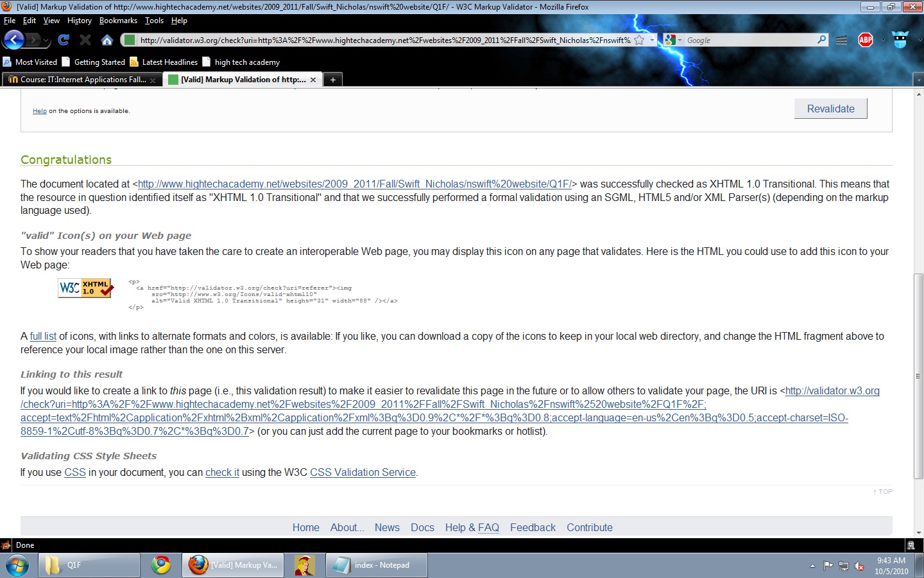924x578 pixels.
Task: Click the browser Back arrow button
Action: pos(13,40)
